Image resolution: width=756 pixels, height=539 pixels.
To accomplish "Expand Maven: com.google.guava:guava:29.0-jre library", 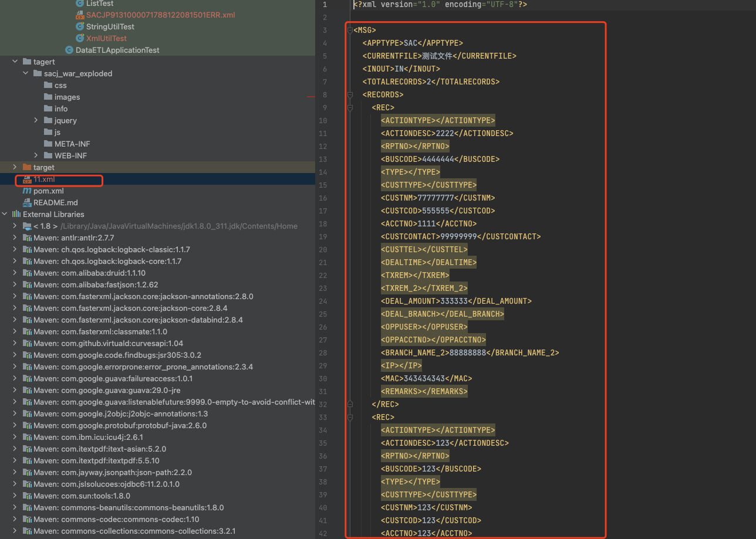I will (x=15, y=391).
